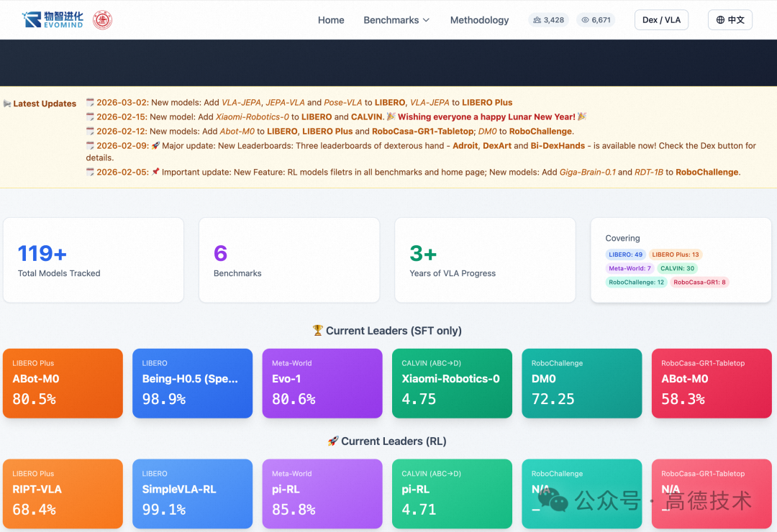
Task: Expand the Benchmarks dropdown menu
Action: click(396, 20)
